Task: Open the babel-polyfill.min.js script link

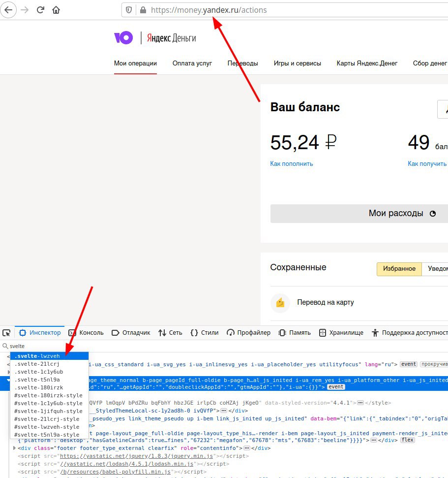Action: click(x=116, y=472)
